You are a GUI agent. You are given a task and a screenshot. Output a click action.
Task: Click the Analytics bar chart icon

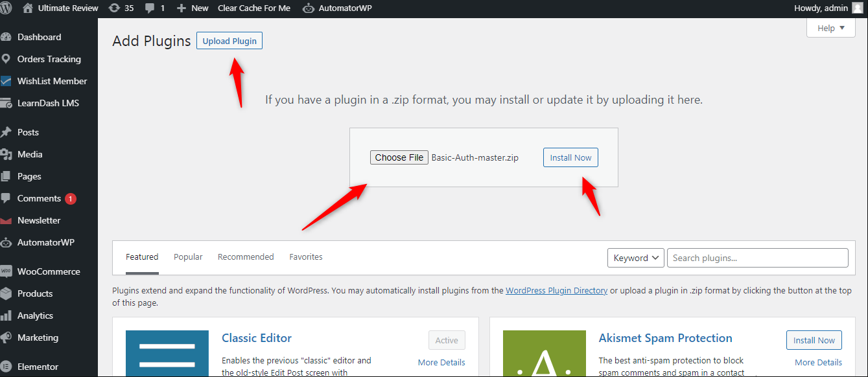pos(6,315)
